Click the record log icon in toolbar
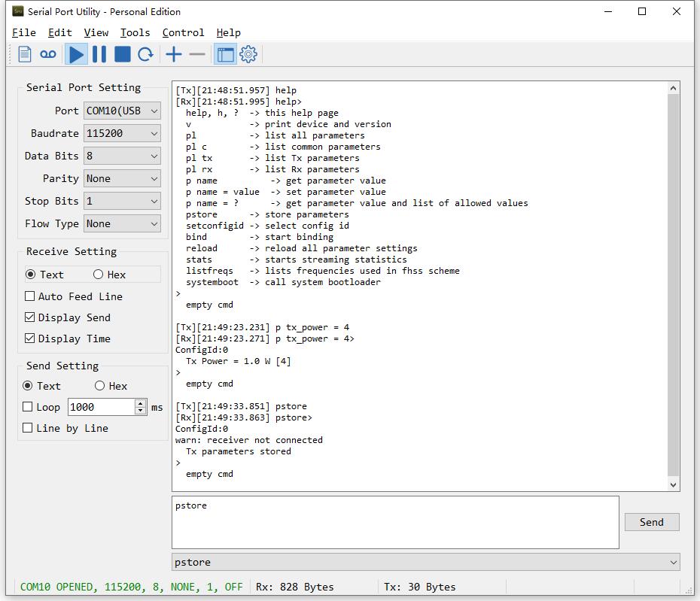This screenshot has width=700, height=601. point(48,54)
